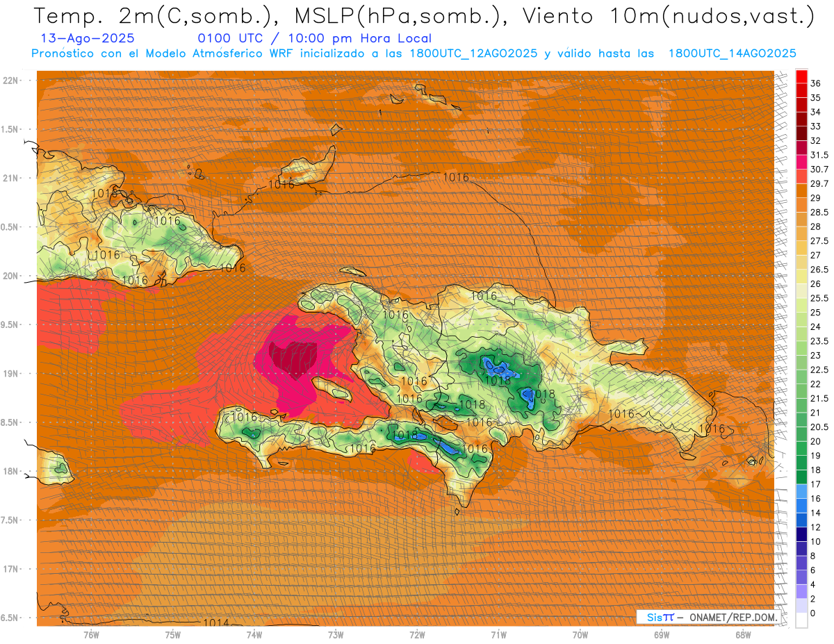Click the "76W" longitude axis label
The image size is (834, 644).
tap(91, 634)
